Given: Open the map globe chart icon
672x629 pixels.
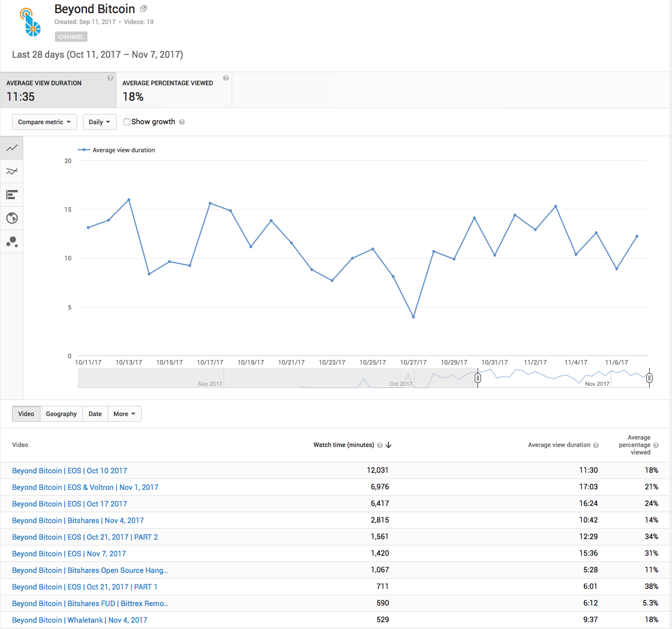Looking at the screenshot, I should tap(12, 218).
